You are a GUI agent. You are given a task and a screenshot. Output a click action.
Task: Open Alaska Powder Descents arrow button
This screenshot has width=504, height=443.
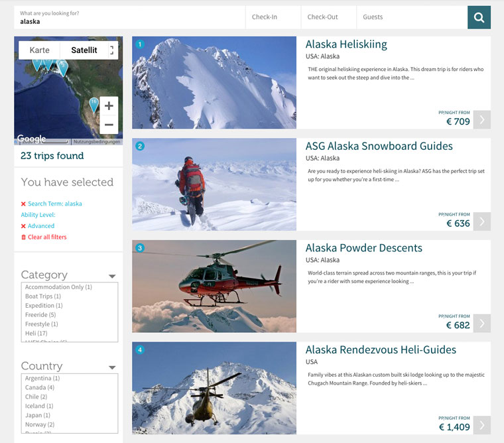point(481,323)
